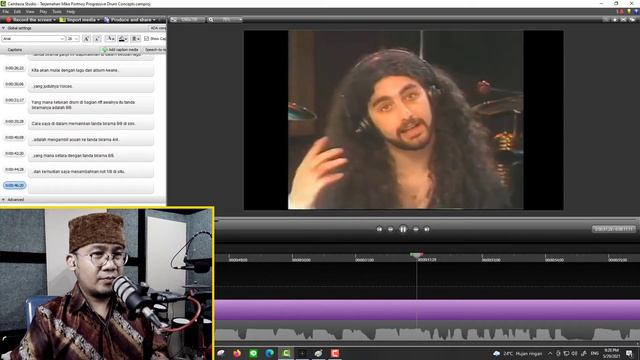Select caption '..adalah mengambil acuan ke tanda birama 4/4'

pyautogui.click(x=91, y=139)
